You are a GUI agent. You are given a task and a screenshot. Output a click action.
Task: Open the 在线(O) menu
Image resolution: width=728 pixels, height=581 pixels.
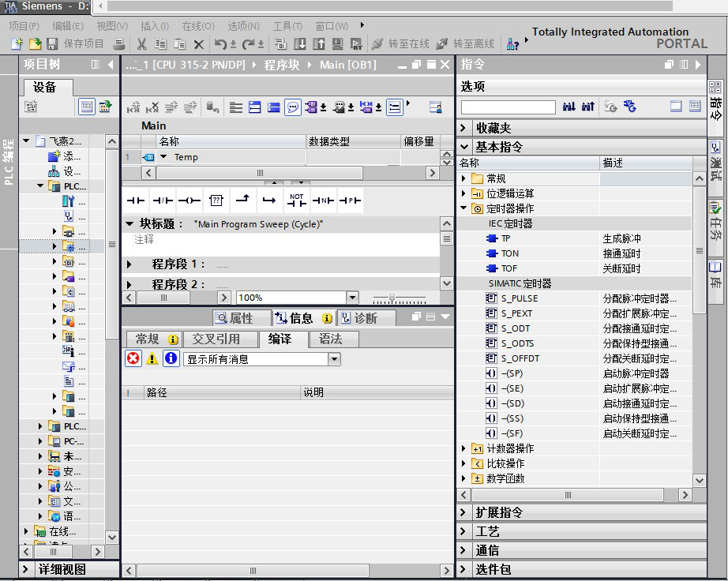pyautogui.click(x=197, y=26)
